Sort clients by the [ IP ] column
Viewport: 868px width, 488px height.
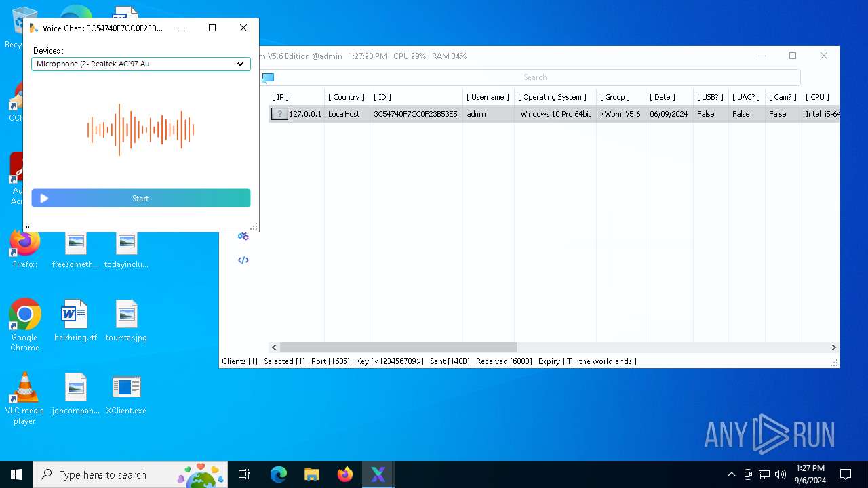pyautogui.click(x=280, y=97)
